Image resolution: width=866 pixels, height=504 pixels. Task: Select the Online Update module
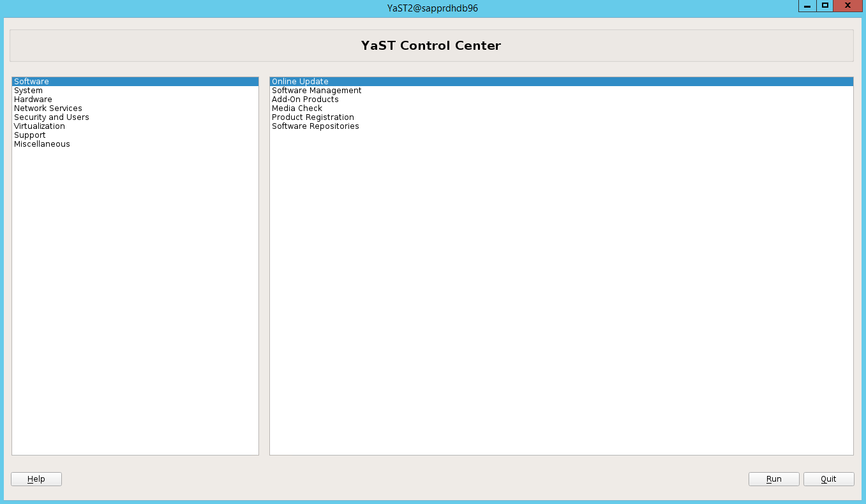tap(562, 82)
